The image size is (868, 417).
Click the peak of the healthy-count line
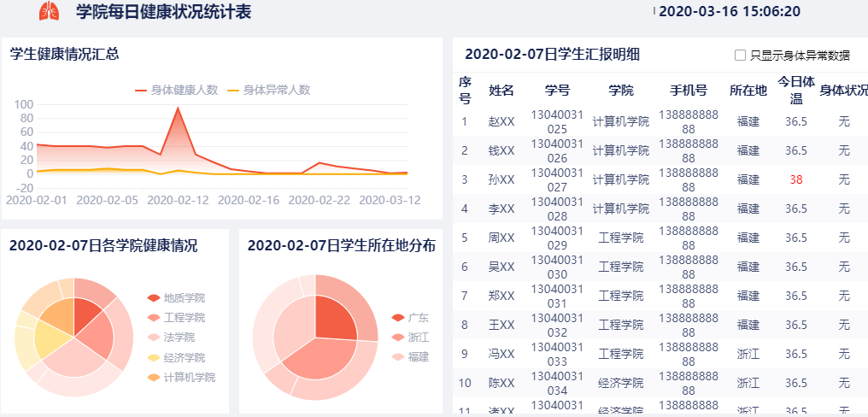click(x=178, y=108)
